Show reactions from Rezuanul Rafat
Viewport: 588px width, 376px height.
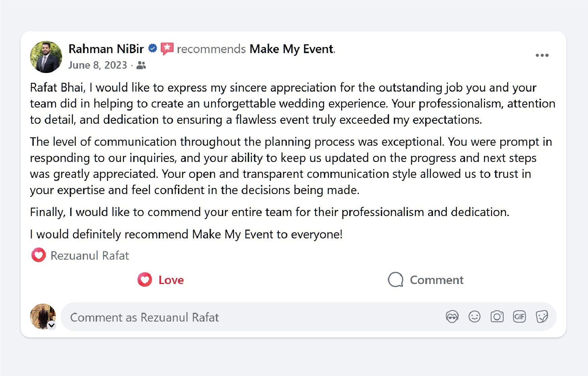90,256
